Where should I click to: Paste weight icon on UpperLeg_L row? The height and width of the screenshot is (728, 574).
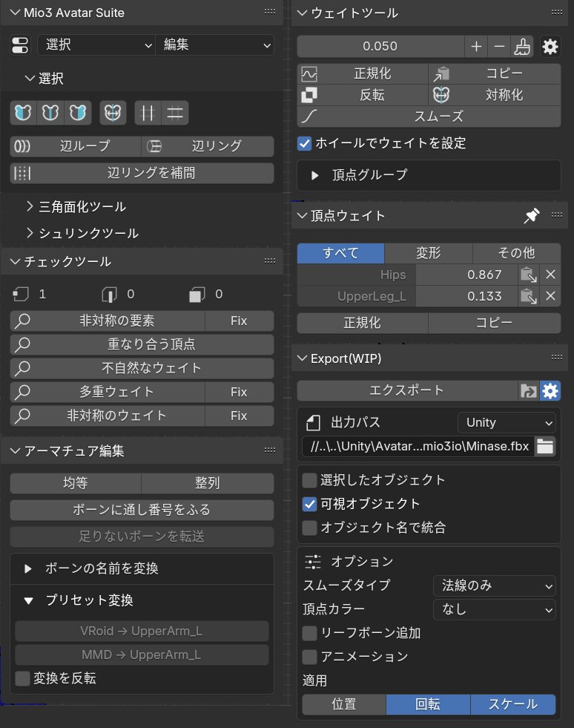coord(528,296)
